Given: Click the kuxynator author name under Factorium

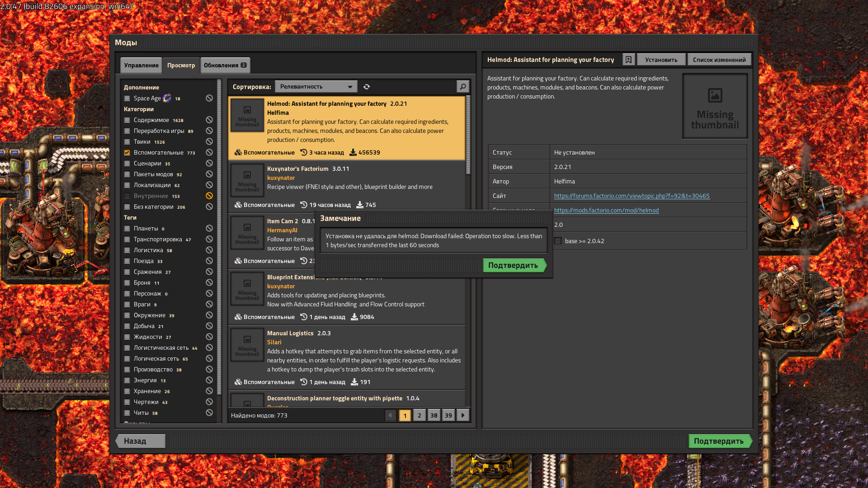Looking at the screenshot, I should 281,178.
